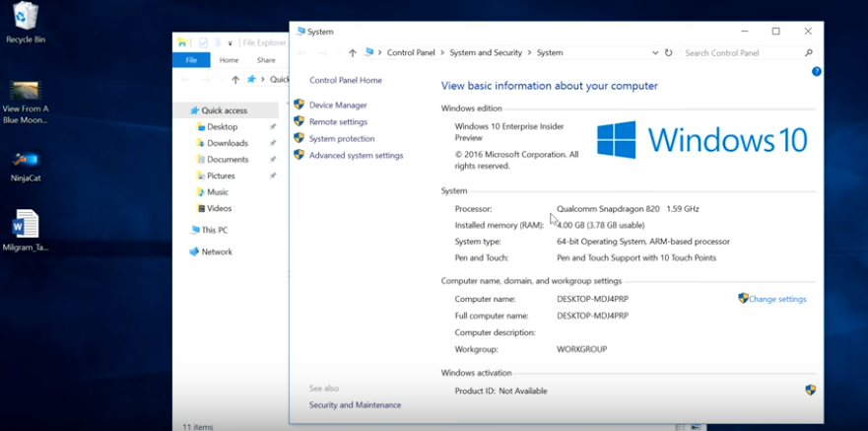Open address bar history dropdown in System window
The image size is (868, 431).
click(655, 53)
